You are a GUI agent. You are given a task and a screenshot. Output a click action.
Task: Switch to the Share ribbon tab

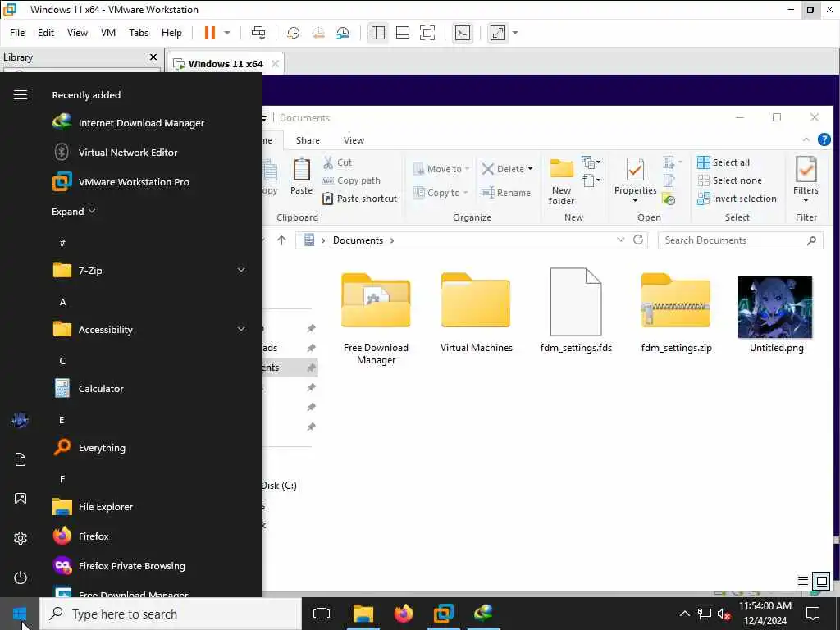[308, 140]
